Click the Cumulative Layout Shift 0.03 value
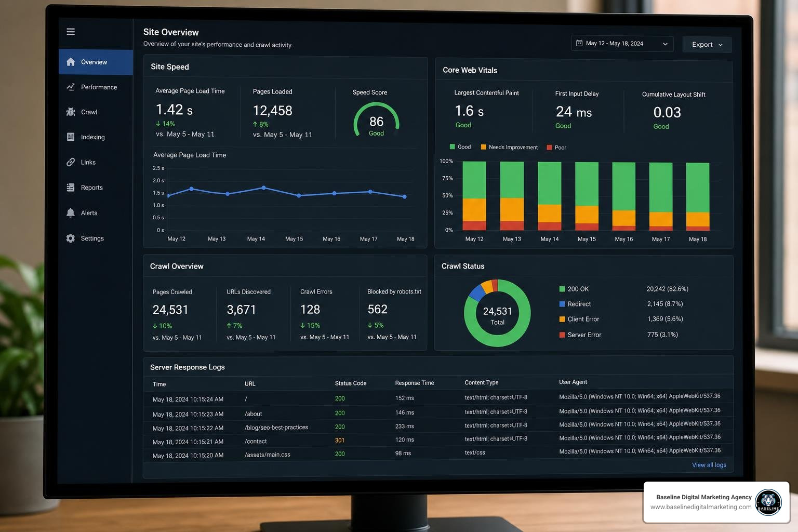The width and height of the screenshot is (798, 532). pyautogui.click(x=667, y=112)
